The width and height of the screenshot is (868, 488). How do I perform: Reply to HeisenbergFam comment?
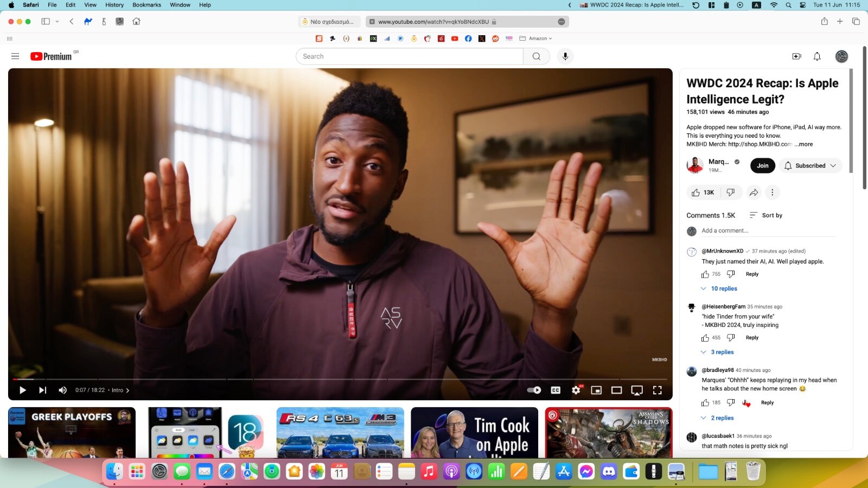[752, 338]
